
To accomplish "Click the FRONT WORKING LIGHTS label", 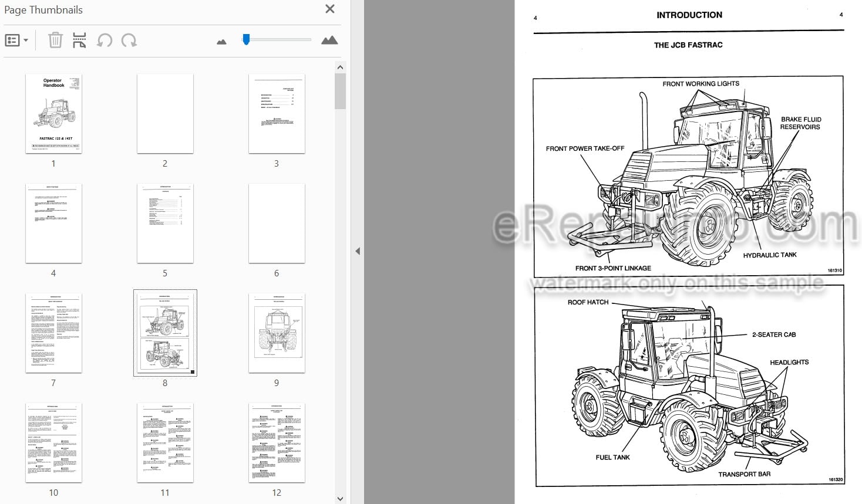I will 701,84.
